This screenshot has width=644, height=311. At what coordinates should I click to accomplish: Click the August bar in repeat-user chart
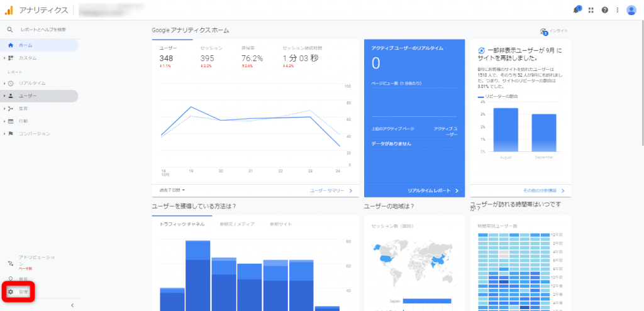coord(506,129)
